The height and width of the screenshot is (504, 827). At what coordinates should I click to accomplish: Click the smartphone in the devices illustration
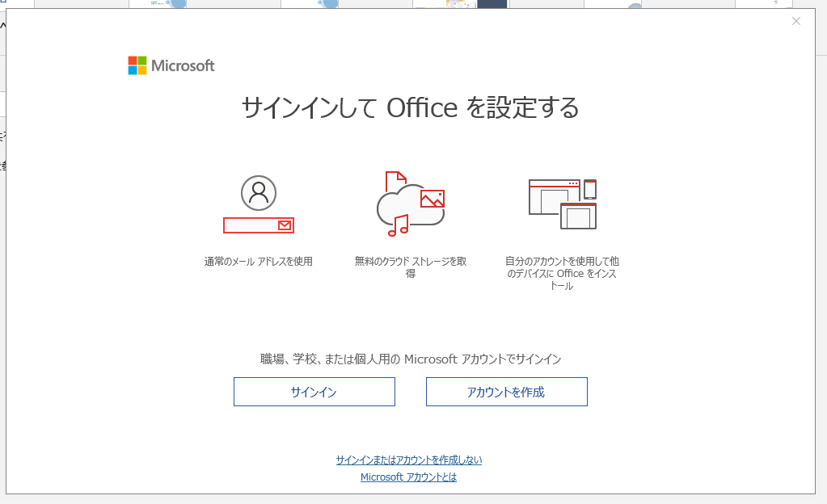tap(590, 189)
